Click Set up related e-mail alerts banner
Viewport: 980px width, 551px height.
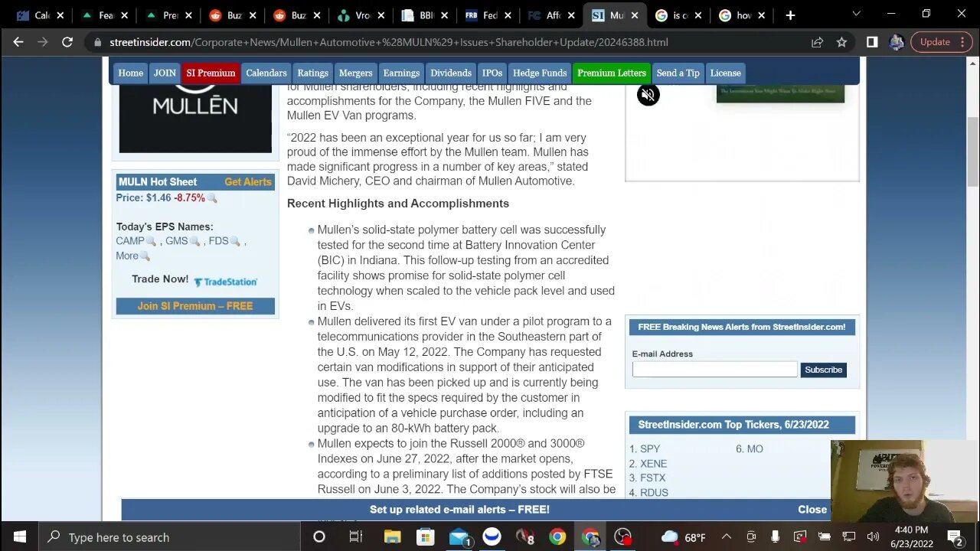pos(459,510)
